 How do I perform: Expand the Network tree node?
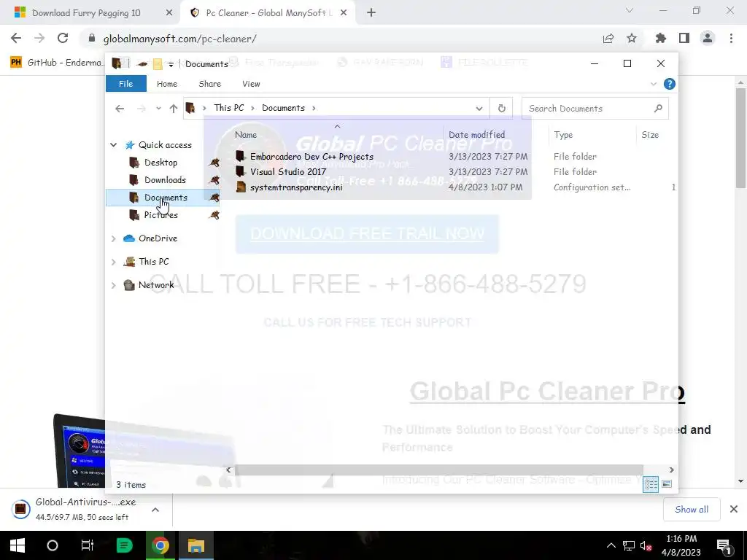(113, 285)
